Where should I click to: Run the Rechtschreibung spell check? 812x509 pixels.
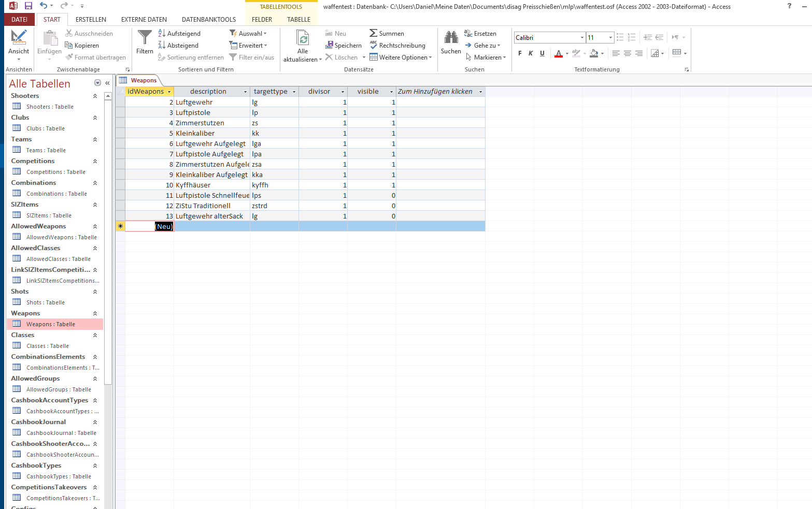point(397,46)
